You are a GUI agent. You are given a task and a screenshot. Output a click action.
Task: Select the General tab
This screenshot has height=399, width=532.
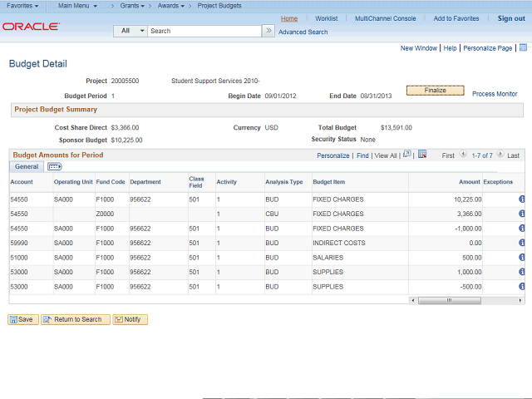click(x=27, y=167)
